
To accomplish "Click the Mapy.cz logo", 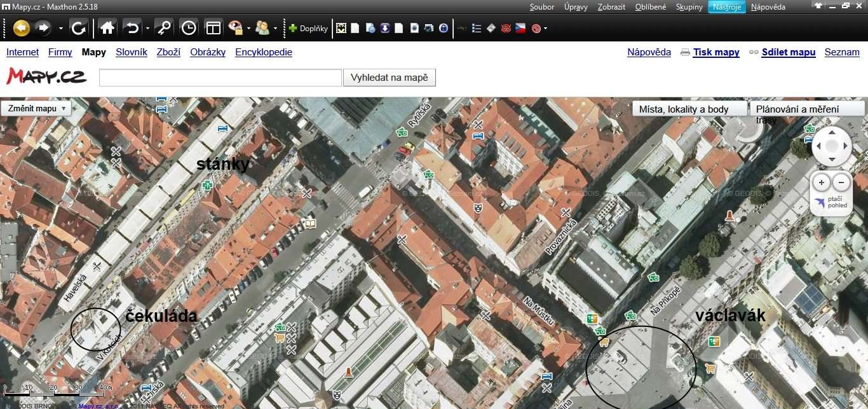I will 46,76.
